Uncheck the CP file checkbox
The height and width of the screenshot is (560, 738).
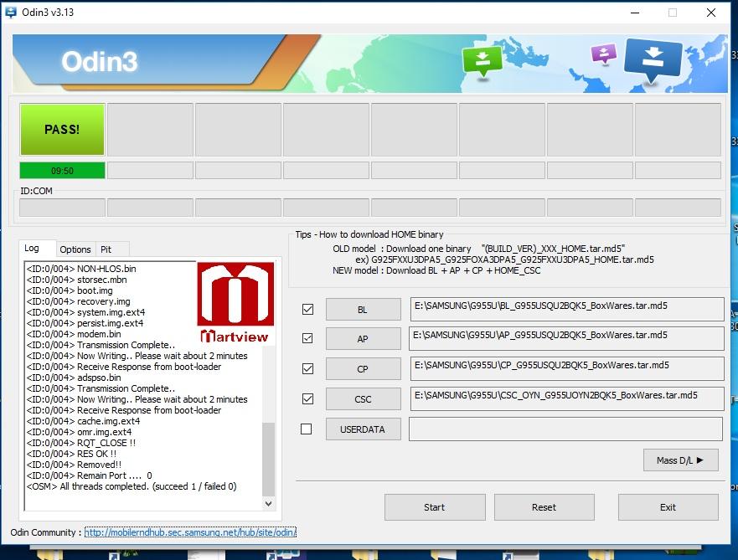coord(307,368)
